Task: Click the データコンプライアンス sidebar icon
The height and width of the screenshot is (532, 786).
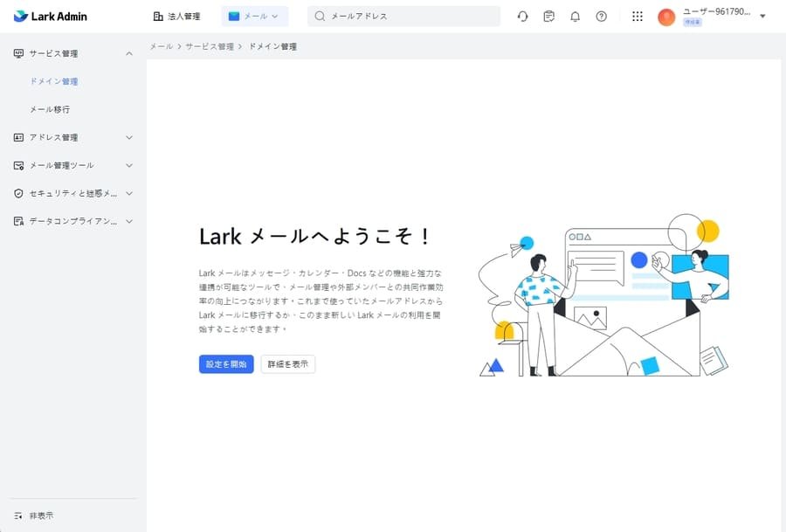Action: 17,221
